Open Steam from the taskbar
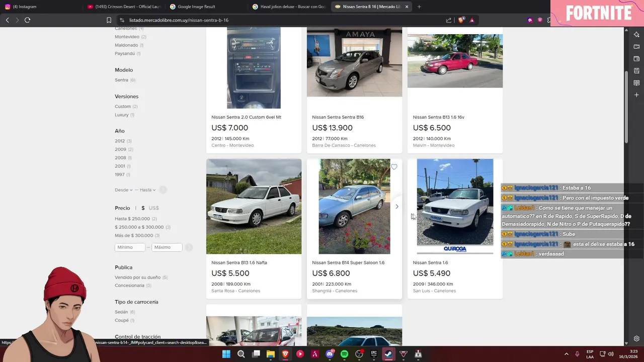This screenshot has width=644, height=362. pos(388,354)
